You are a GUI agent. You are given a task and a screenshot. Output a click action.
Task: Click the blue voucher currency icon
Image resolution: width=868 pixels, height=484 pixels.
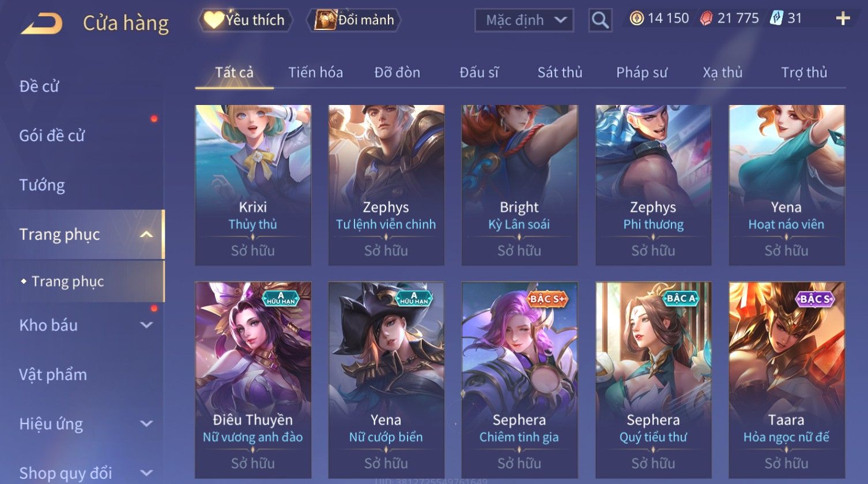point(776,18)
